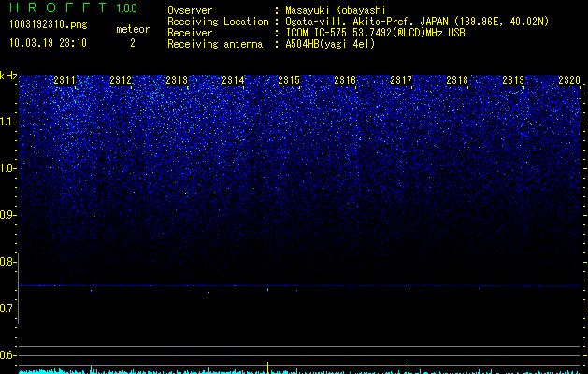Click the date 10.03.19 23:10
Screen dimensions: 588x374
(48, 43)
